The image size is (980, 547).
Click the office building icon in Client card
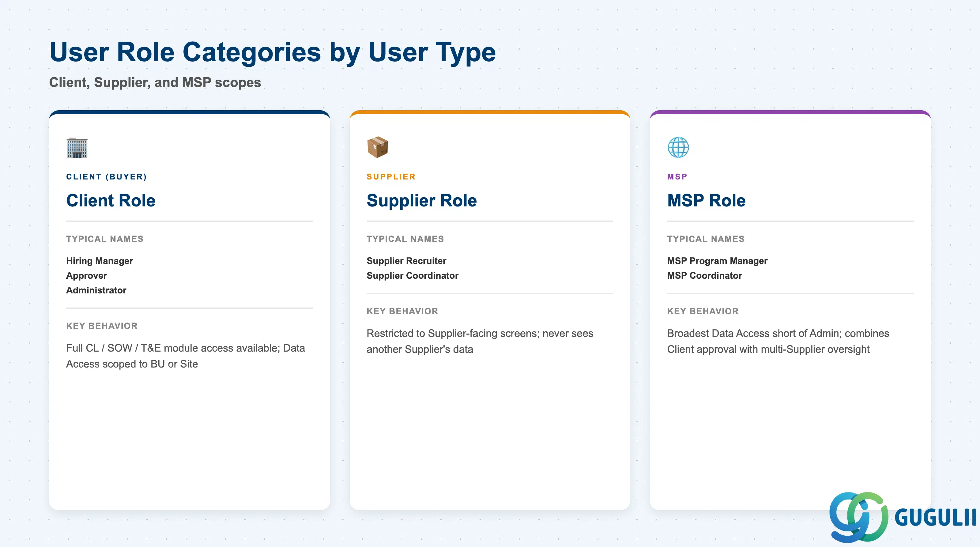[x=77, y=148]
